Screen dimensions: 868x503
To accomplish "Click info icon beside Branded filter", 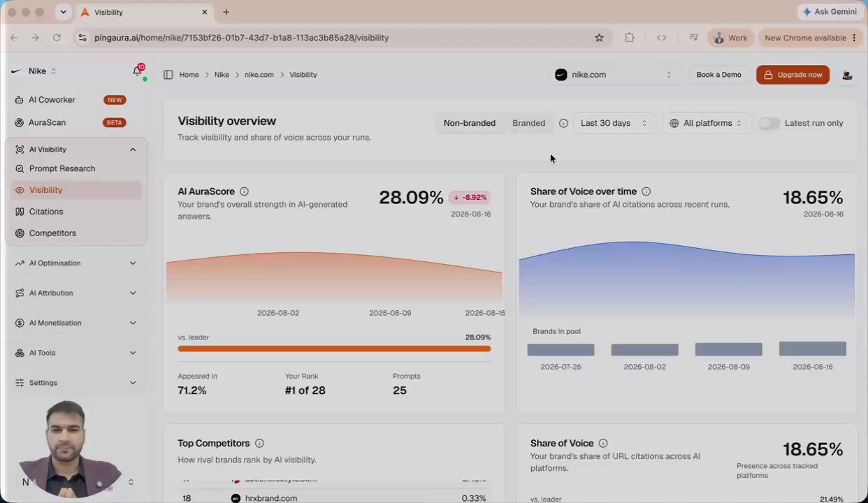I will pyautogui.click(x=563, y=123).
